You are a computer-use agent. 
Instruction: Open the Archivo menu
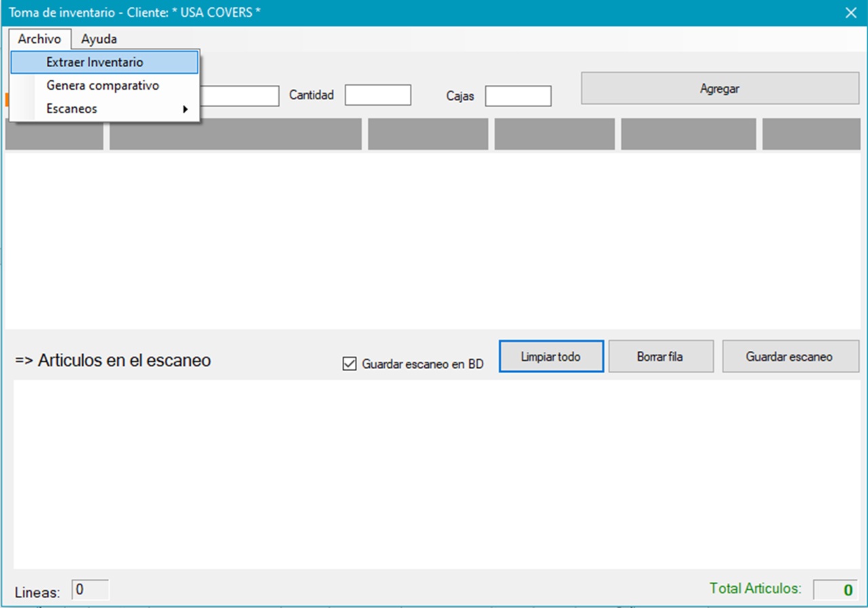point(39,39)
